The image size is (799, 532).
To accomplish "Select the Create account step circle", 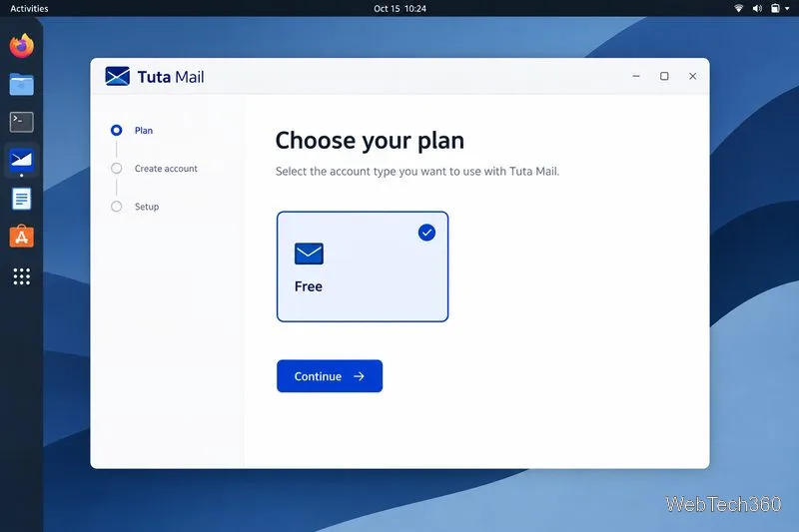I will click(x=116, y=169).
